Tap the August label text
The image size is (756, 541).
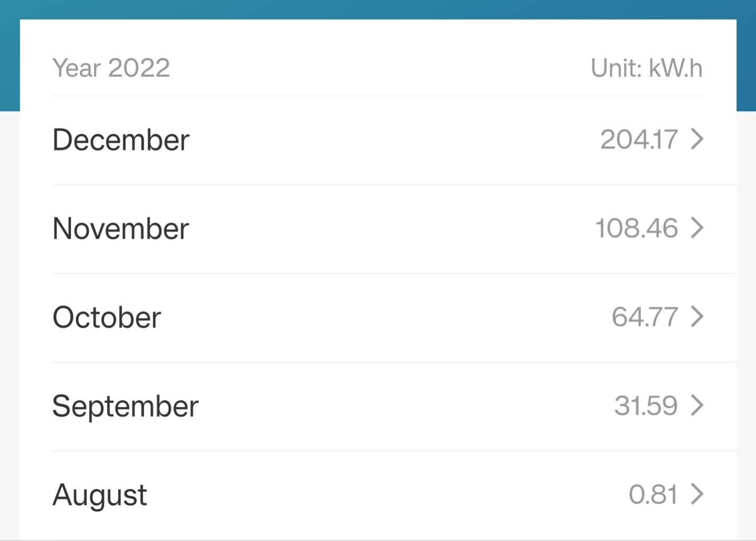point(100,496)
